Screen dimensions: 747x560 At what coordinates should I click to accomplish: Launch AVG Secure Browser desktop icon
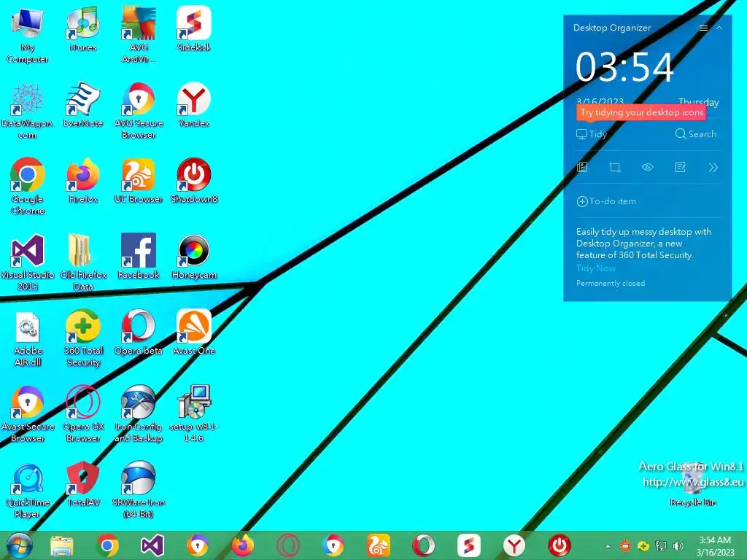point(139,111)
